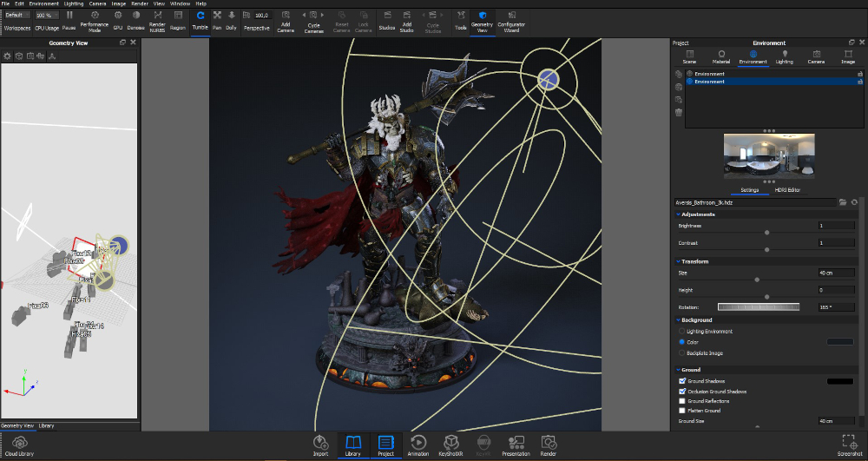Toggle Performance Mode
This screenshot has height=461, width=868.
coord(94,21)
